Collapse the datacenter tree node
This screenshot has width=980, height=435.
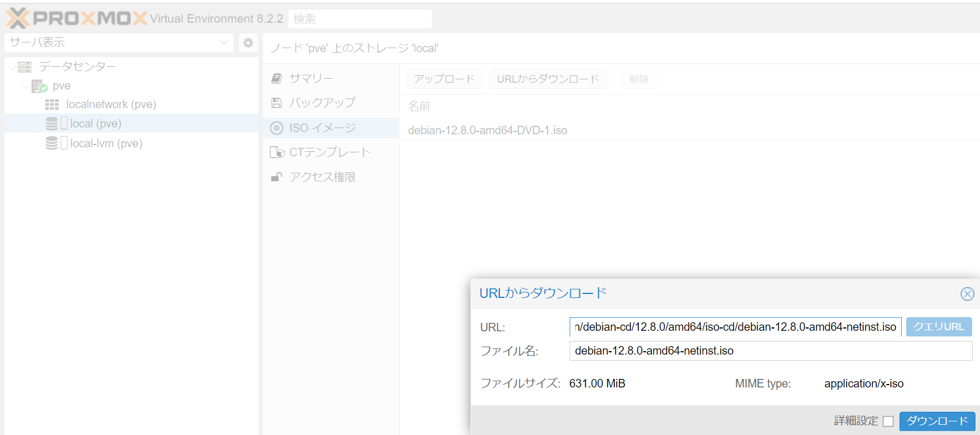coord(12,67)
